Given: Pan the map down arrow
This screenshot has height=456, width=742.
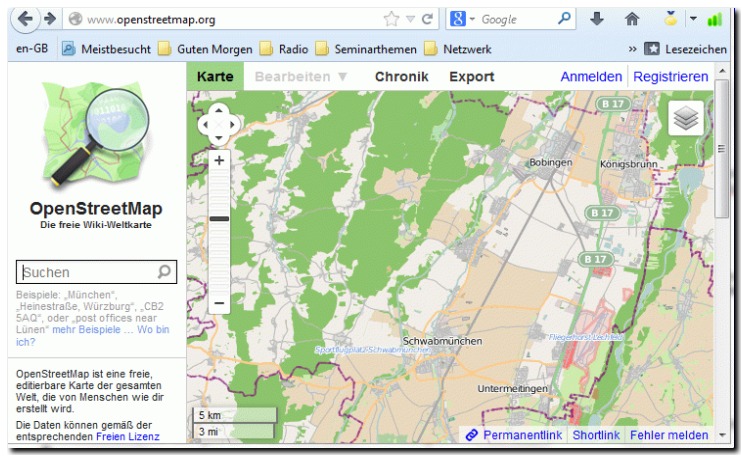Looking at the screenshot, I should pyautogui.click(x=218, y=139).
